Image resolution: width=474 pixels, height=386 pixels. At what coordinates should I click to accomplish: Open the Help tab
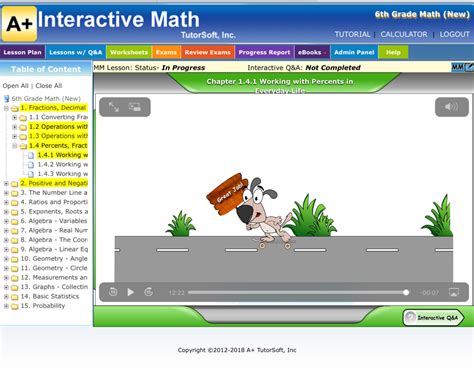tap(393, 52)
